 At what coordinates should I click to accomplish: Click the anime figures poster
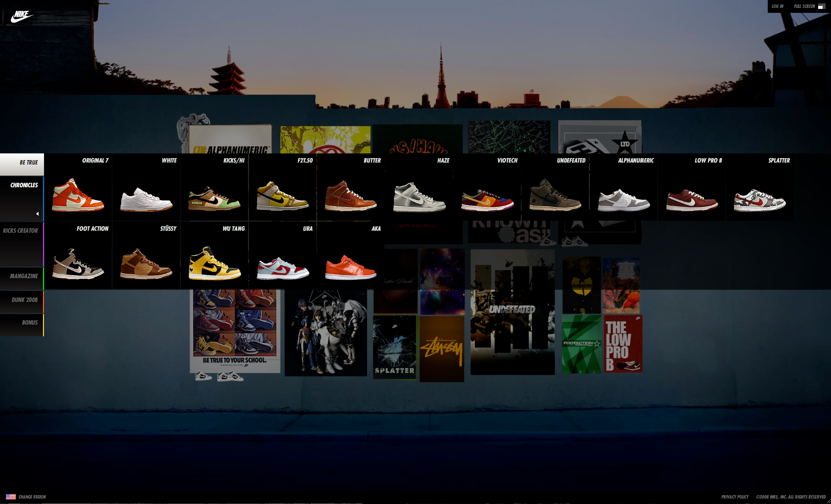[326, 333]
